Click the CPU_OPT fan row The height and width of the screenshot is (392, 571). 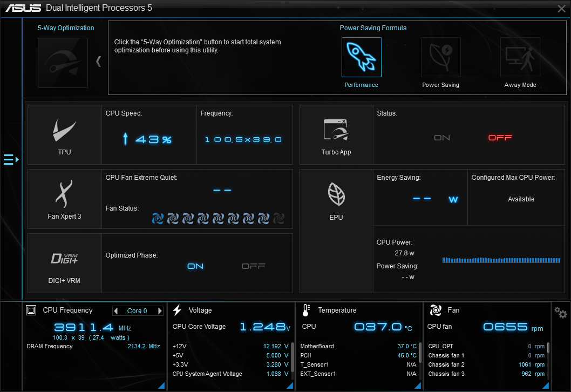click(486, 347)
